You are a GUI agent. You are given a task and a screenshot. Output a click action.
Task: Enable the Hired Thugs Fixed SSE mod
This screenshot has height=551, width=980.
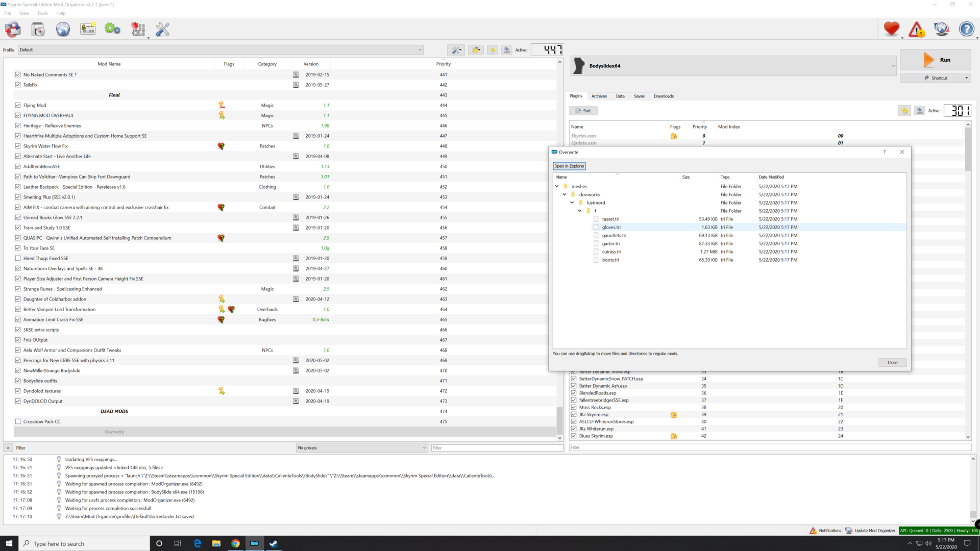pyautogui.click(x=18, y=258)
